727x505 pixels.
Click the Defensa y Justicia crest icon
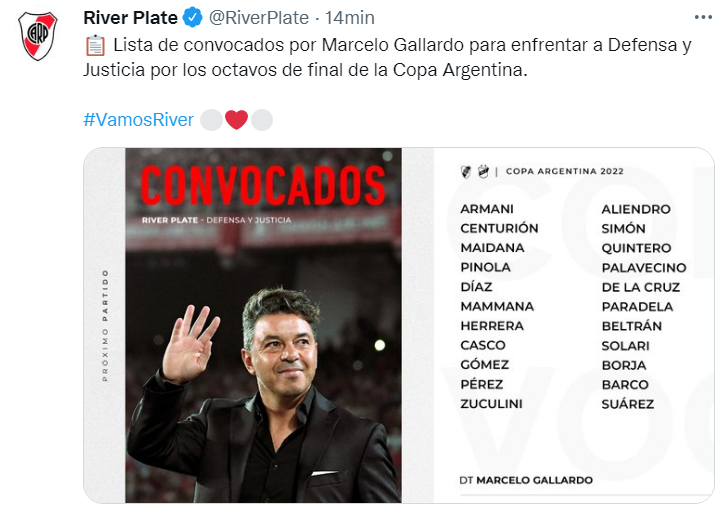[483, 172]
